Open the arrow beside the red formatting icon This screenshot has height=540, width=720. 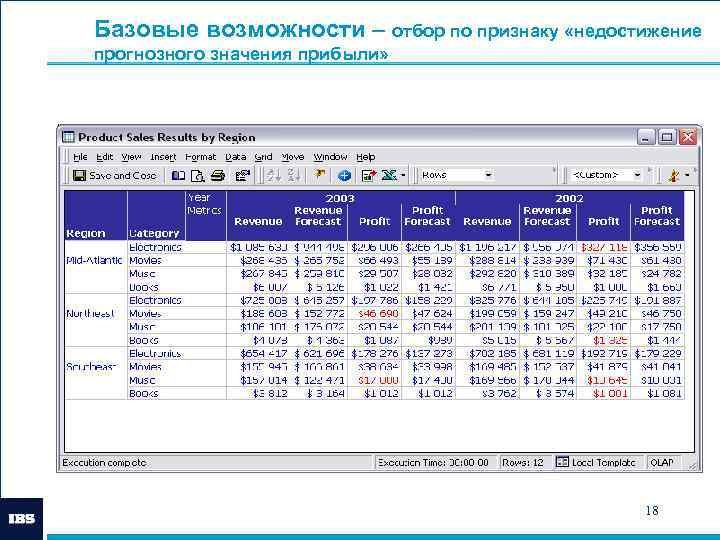point(687,175)
